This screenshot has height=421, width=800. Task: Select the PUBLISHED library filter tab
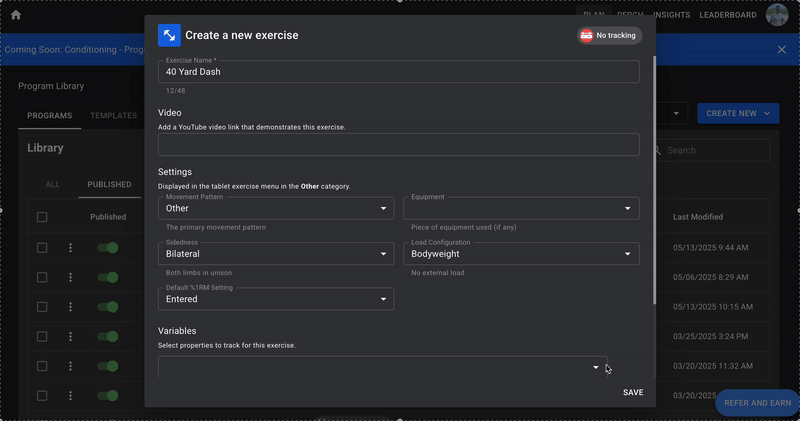pos(109,185)
